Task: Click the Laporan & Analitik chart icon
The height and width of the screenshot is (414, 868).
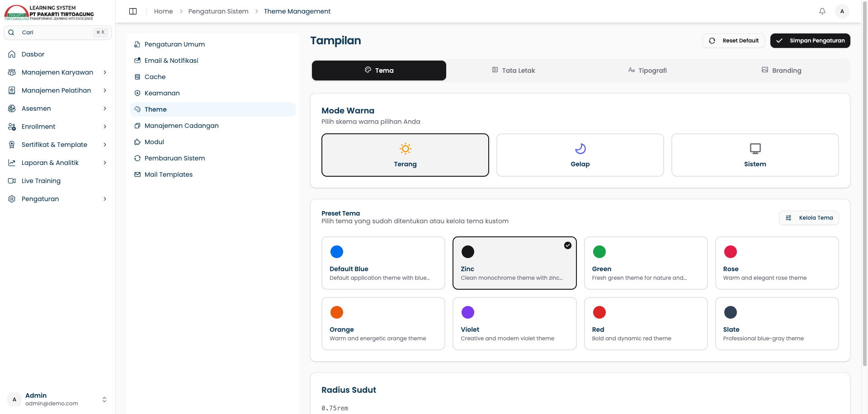Action: pyautogui.click(x=12, y=163)
